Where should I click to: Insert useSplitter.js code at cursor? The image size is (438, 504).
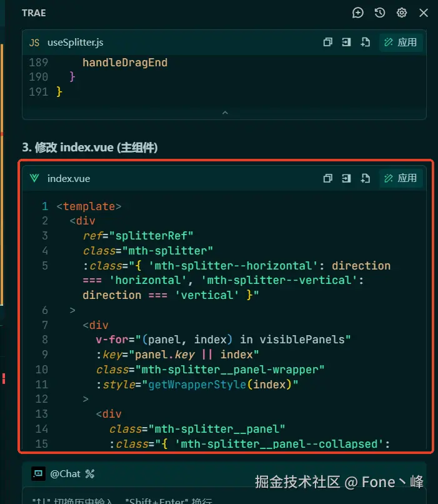click(346, 43)
